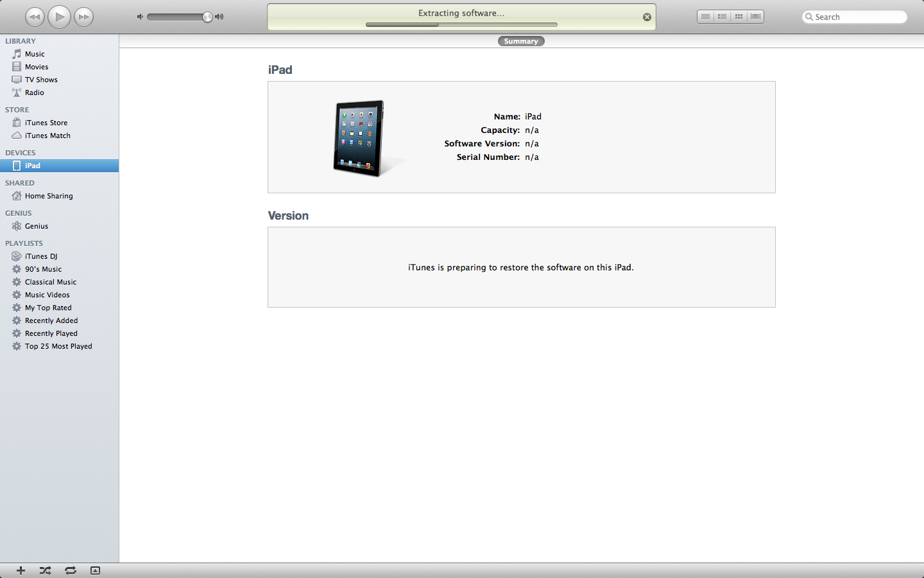924x578 pixels.
Task: Click the Music note icon
Action: coord(17,54)
